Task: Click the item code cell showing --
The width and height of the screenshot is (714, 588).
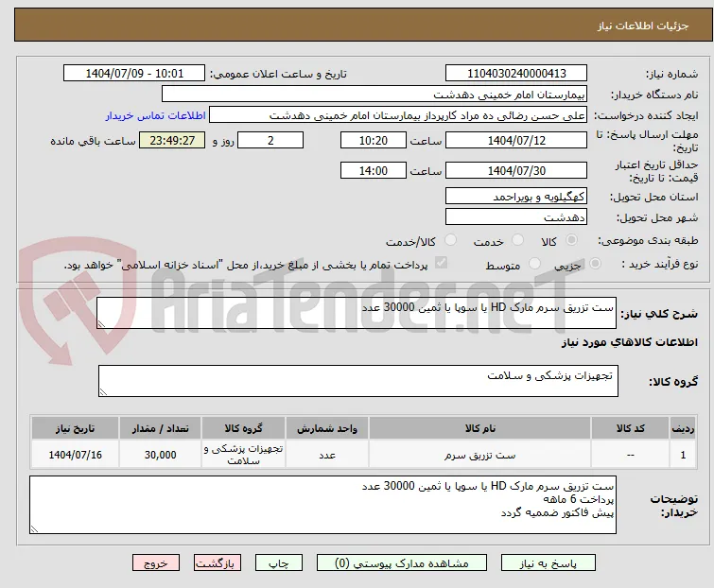Action: click(x=630, y=455)
